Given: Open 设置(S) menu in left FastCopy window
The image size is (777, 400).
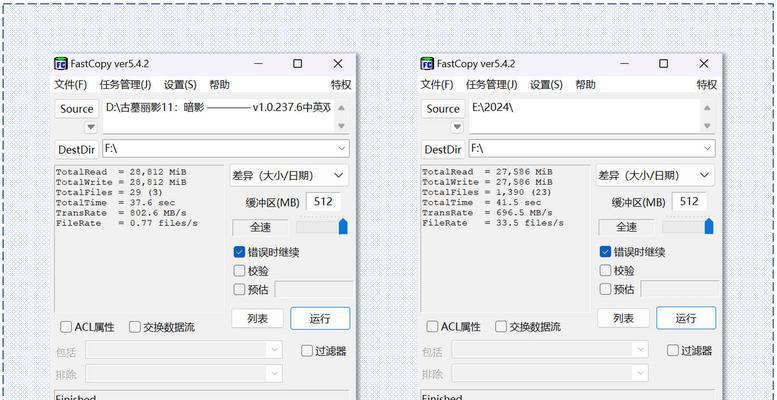Looking at the screenshot, I should coord(180,85).
